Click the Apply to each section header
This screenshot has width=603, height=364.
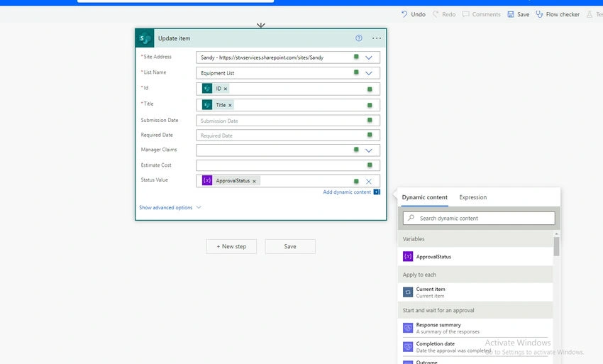point(475,275)
